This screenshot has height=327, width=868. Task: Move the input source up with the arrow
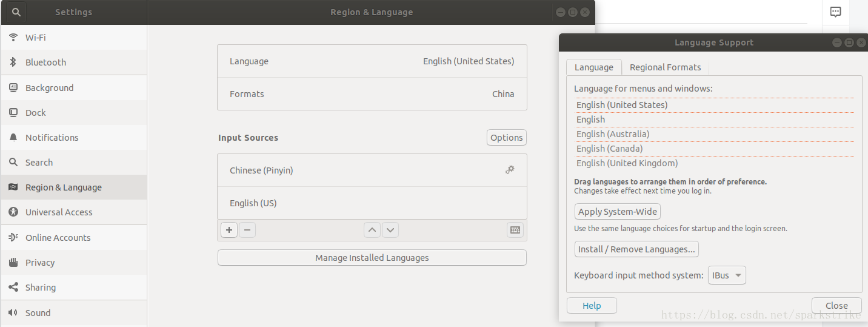coord(372,230)
